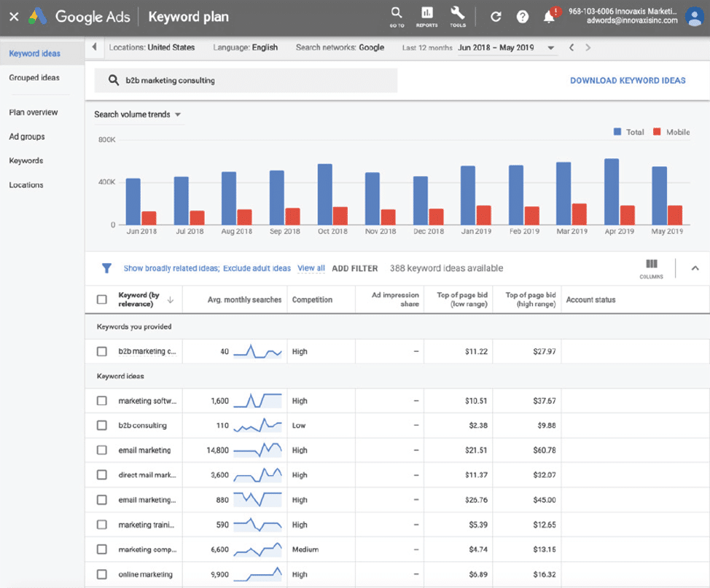The width and height of the screenshot is (710, 588).
Task: Click the refresh icon in header
Action: (496, 17)
